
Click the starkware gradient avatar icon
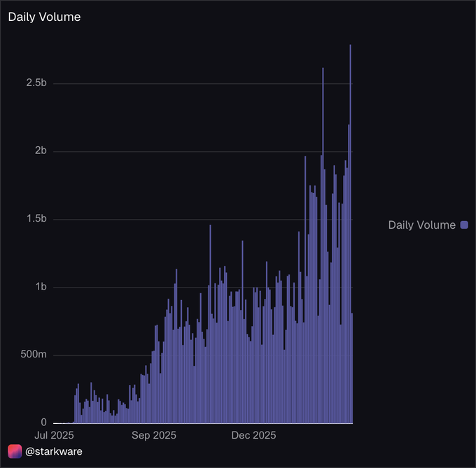pos(15,451)
